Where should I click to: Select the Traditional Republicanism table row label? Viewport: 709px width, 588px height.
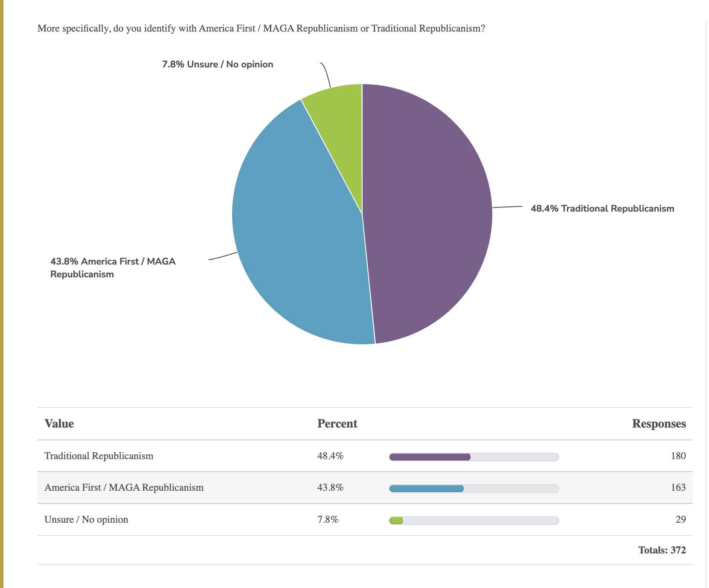click(x=99, y=456)
